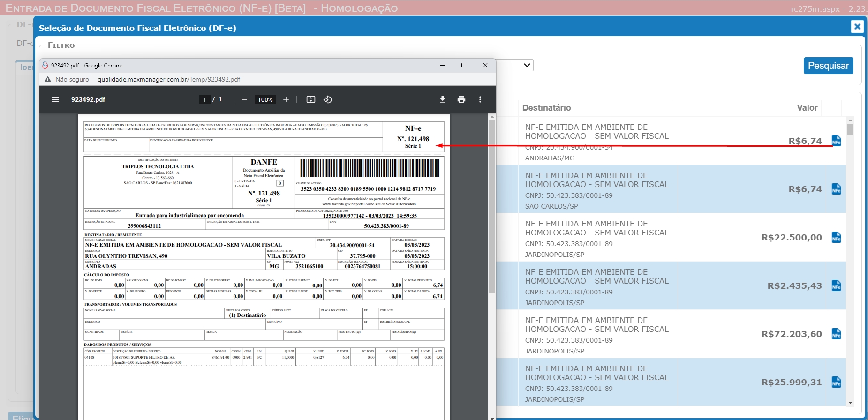The width and height of the screenshot is (868, 420).
Task: Open NFe icon for R$2.435,43 row
Action: tap(836, 285)
